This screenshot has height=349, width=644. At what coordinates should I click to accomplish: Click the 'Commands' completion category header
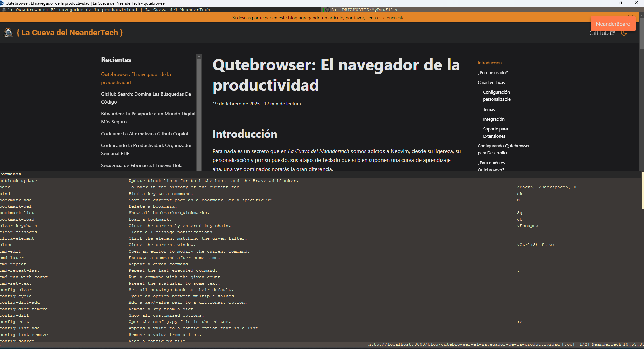[x=10, y=174]
